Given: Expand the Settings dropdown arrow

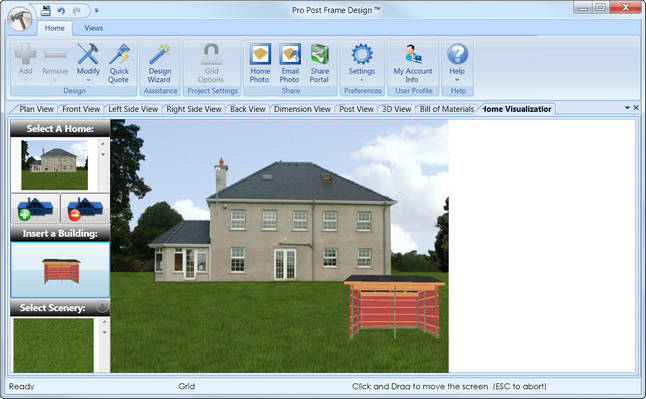Looking at the screenshot, I should click(362, 80).
